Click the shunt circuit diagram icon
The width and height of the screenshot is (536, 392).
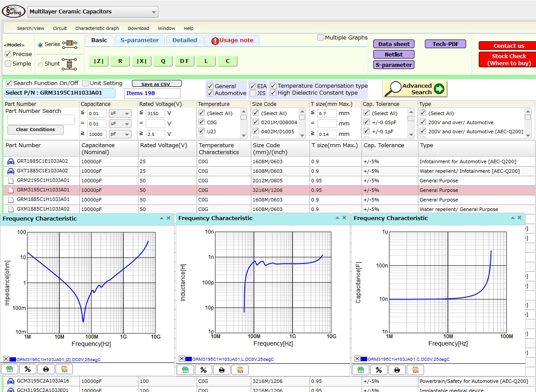coord(70,64)
